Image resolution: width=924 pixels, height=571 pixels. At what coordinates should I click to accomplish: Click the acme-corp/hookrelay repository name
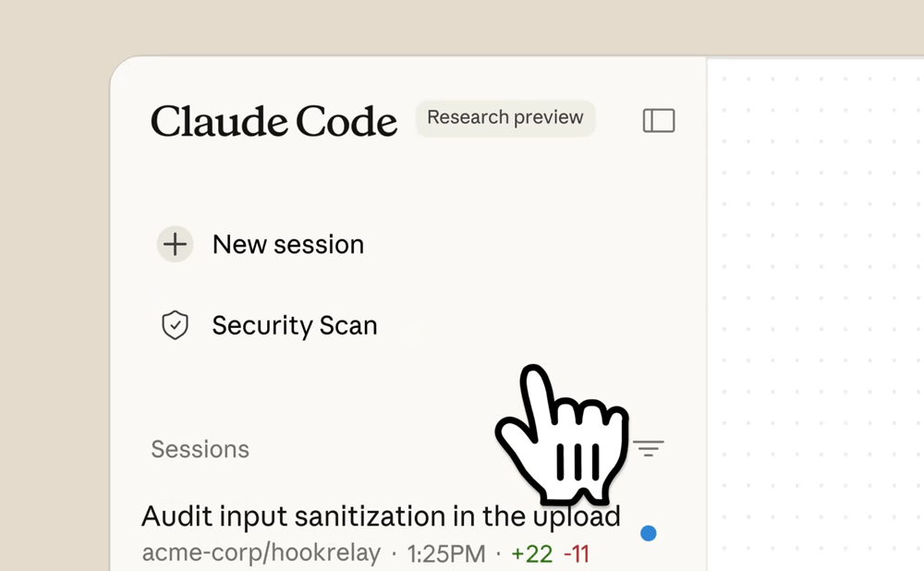(x=261, y=553)
